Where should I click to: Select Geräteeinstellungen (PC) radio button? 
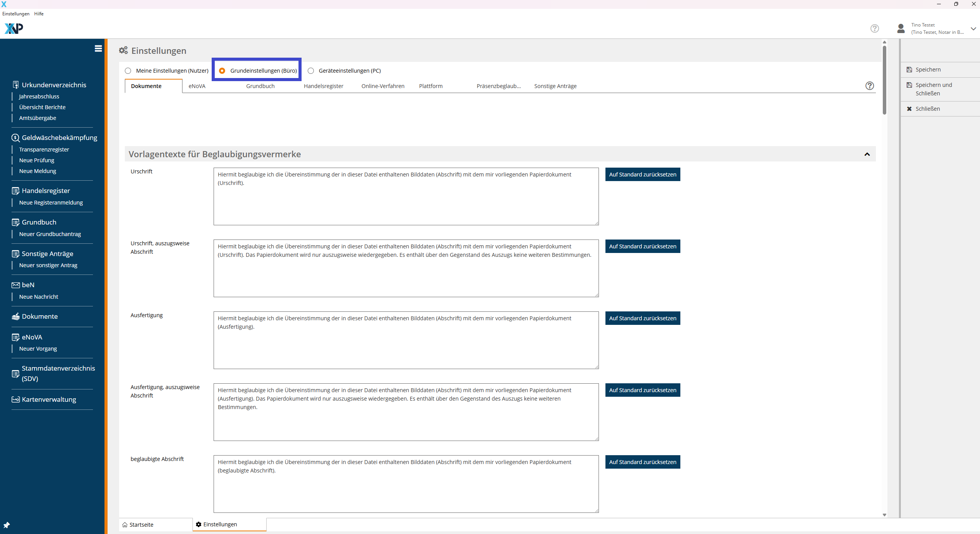[311, 71]
